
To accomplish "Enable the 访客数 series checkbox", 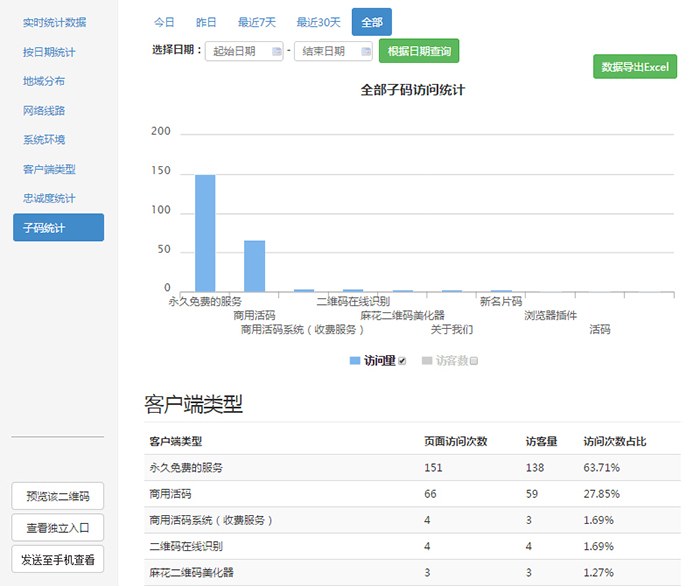I will pyautogui.click(x=474, y=361).
